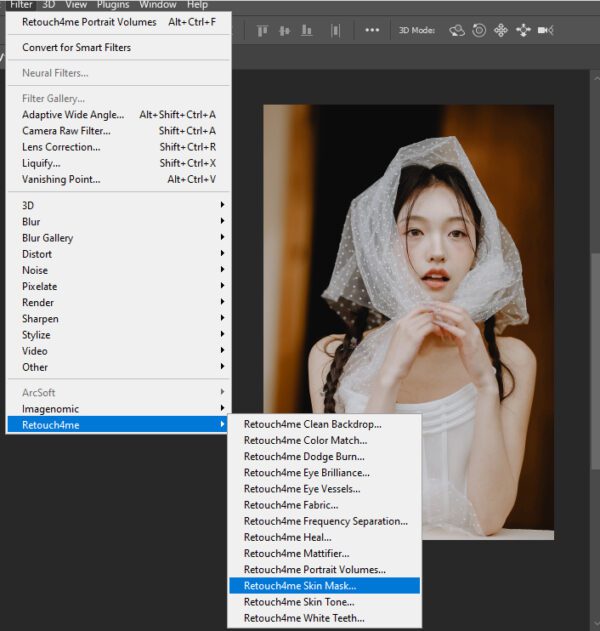Image resolution: width=600 pixels, height=631 pixels.
Task: Select the 3D roll camera icon
Action: point(479,30)
